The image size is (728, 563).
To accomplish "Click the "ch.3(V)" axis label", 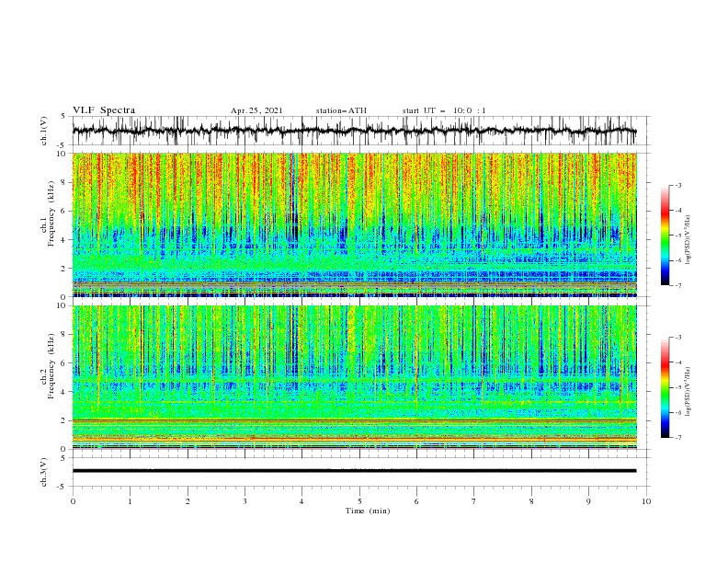I will (44, 472).
